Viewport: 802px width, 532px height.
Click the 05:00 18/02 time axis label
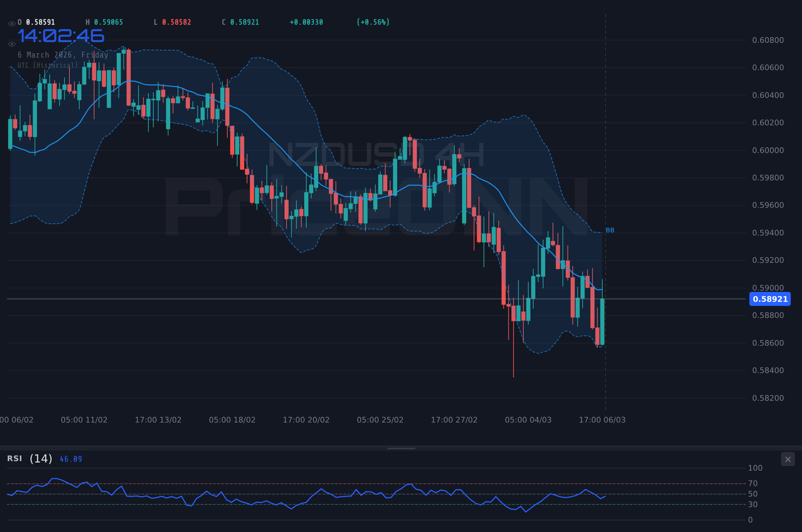point(232,420)
